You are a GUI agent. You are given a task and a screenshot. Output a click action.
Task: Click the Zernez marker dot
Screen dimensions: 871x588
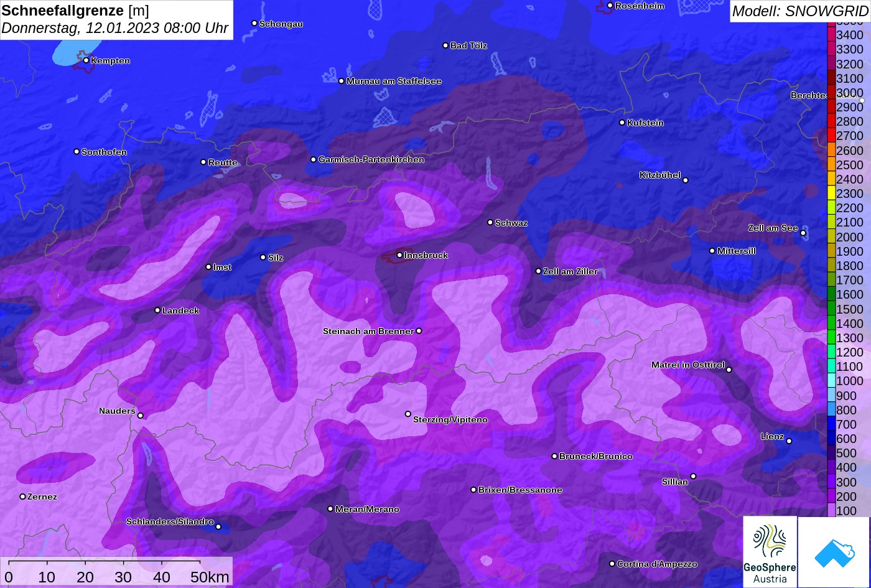(23, 497)
